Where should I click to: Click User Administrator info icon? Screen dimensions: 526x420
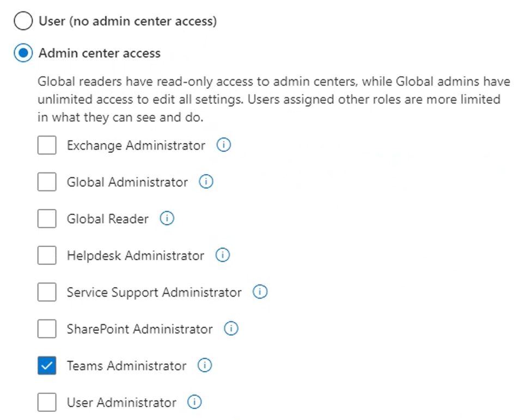coord(194,403)
